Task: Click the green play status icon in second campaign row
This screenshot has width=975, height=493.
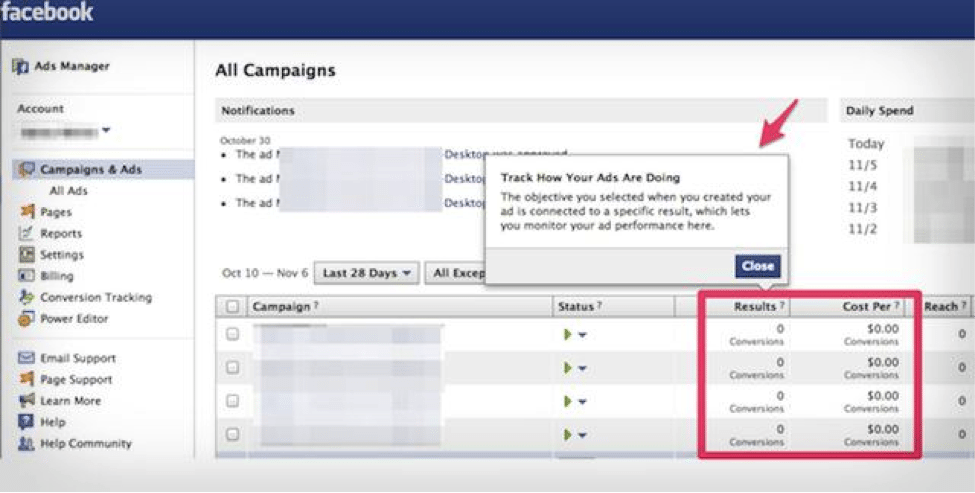Action: 567,368
